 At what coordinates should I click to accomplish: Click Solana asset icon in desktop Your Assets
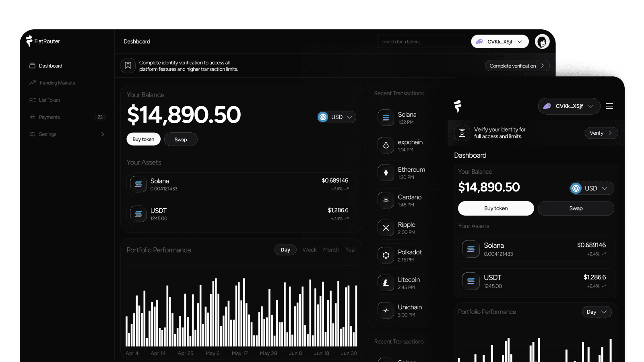click(138, 184)
